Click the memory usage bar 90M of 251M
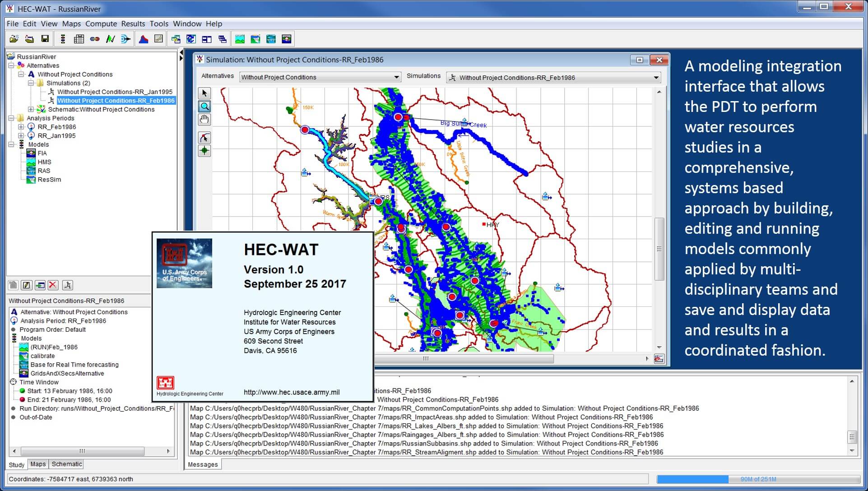868x491 pixels. click(x=758, y=479)
